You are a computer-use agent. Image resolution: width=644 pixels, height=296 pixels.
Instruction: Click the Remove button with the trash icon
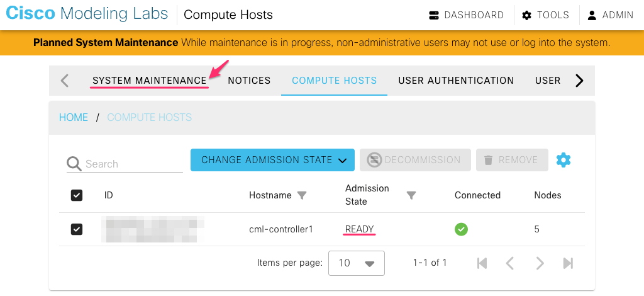[x=512, y=160]
